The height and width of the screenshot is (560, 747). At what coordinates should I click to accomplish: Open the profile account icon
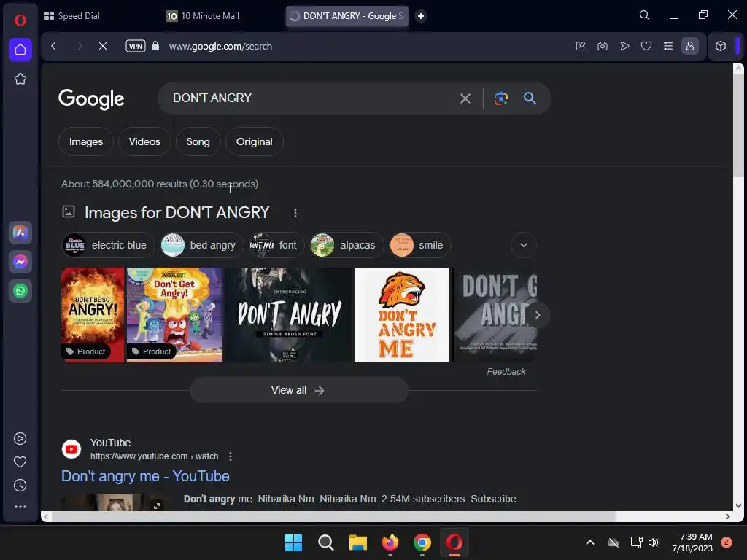point(690,46)
